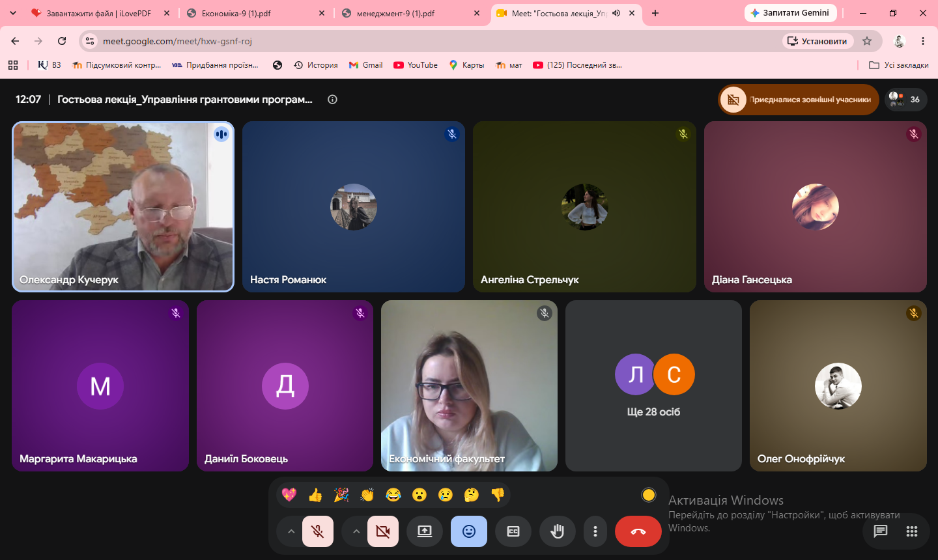938x560 pixels.
Task: Open more options three-dot menu
Action: pyautogui.click(x=595, y=531)
